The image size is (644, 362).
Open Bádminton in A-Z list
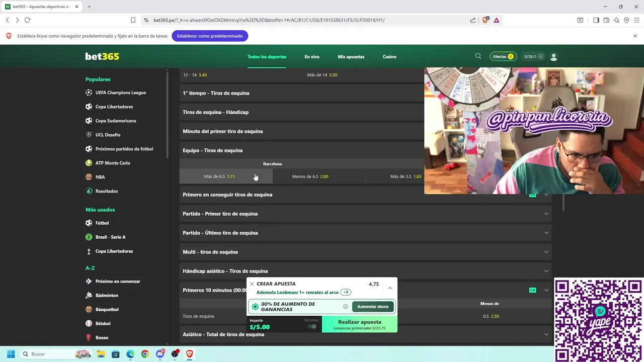(107, 295)
